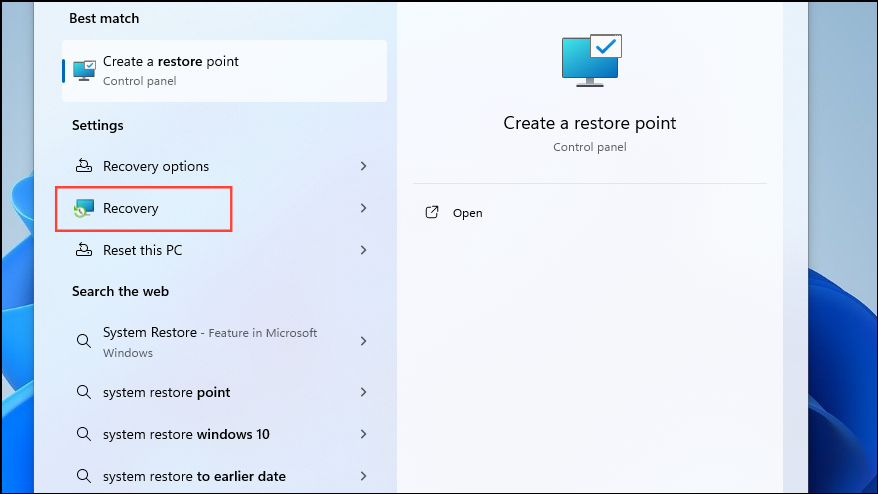Screen dimensions: 878x494
Task: Click the Create a restore point preview title
Action: point(590,123)
